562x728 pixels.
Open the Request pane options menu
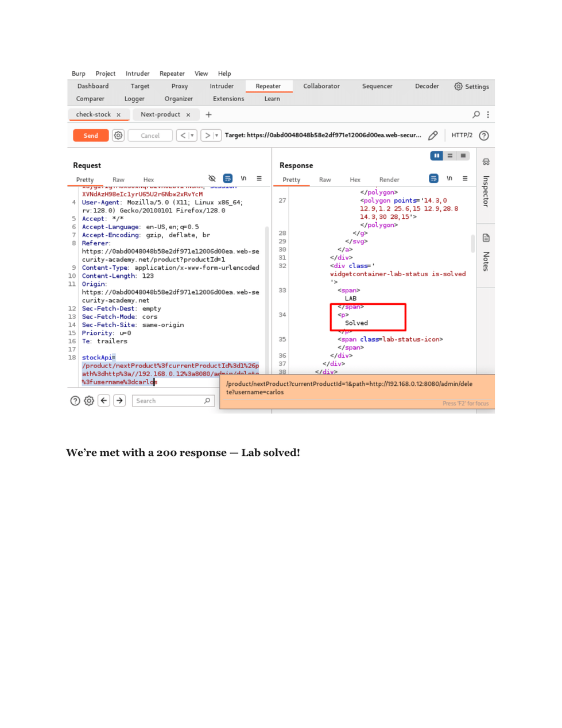(x=259, y=179)
